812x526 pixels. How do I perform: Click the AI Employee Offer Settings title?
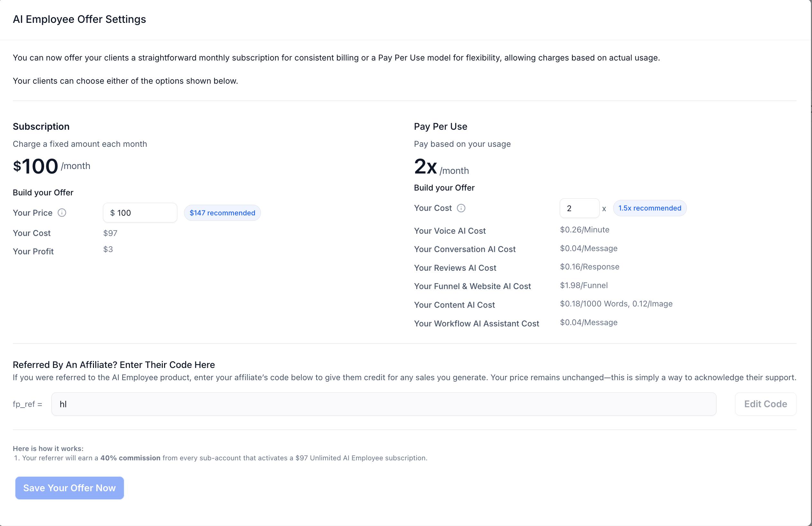(x=79, y=19)
